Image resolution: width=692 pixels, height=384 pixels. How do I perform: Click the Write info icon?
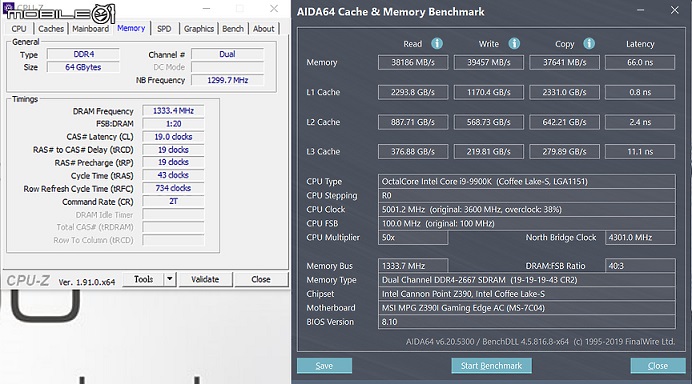click(514, 43)
